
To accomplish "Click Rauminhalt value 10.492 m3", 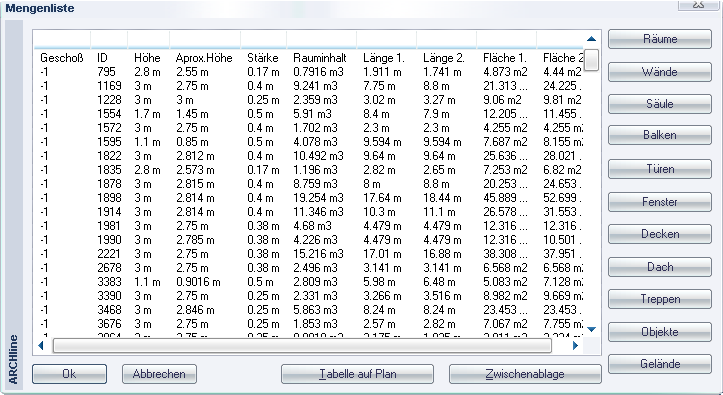I will click(x=318, y=156).
